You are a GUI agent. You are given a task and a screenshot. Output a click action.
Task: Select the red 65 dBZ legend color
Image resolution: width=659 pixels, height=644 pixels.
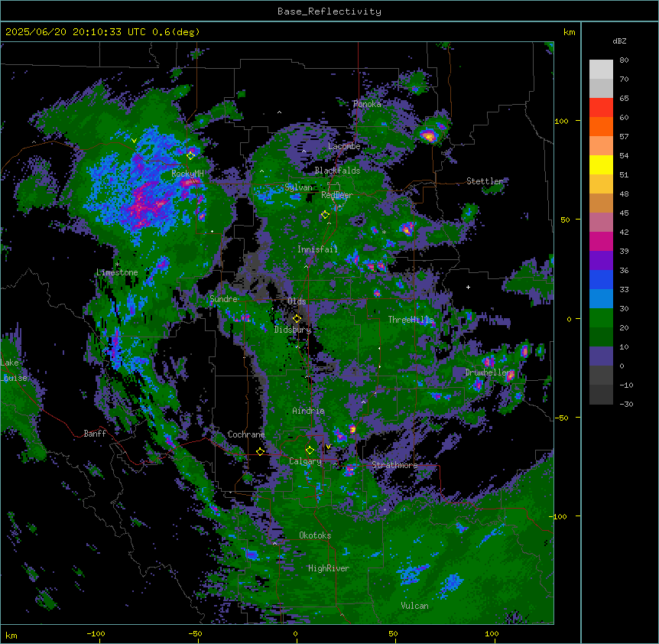point(601,108)
